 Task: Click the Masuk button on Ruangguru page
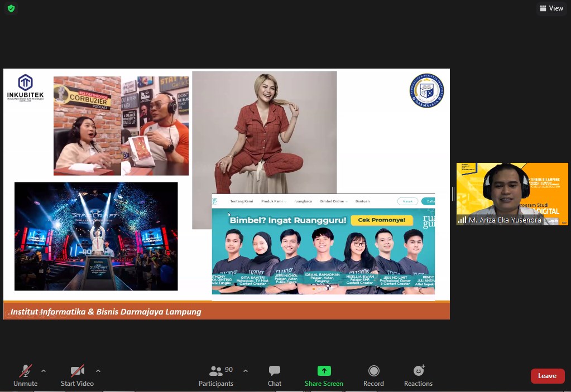[407, 201]
